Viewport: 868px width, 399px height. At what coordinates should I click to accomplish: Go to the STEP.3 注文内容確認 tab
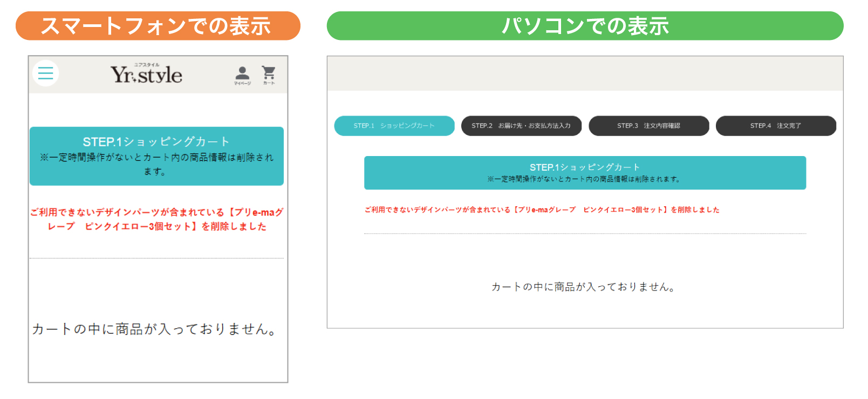[648, 126]
